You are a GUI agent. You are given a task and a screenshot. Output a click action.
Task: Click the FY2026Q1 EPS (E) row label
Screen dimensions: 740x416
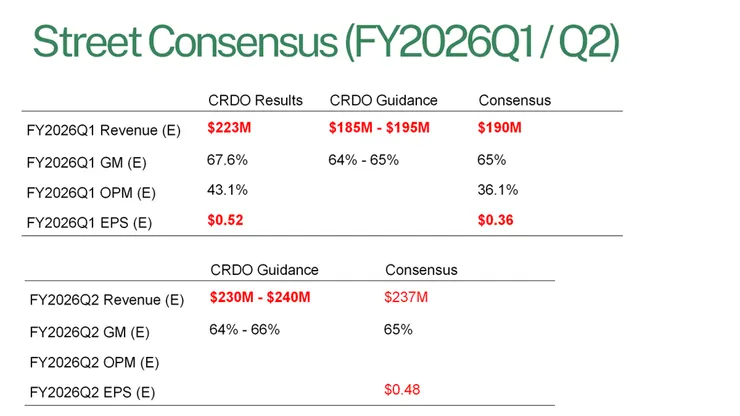coord(89,222)
